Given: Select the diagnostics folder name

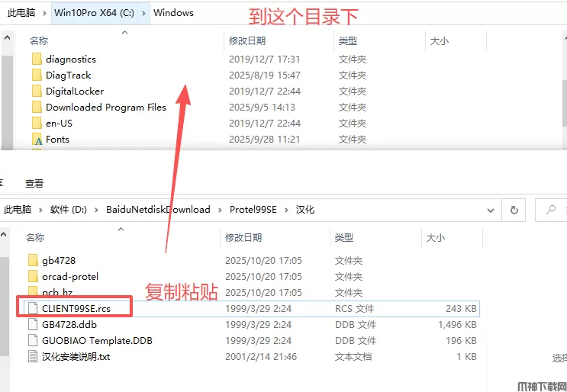Looking at the screenshot, I should pos(71,59).
